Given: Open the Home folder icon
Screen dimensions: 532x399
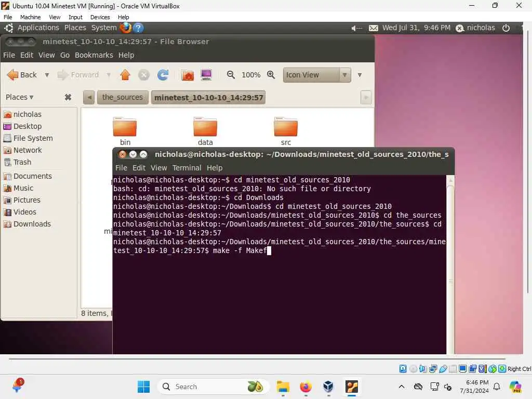Looking at the screenshot, I should click(x=188, y=75).
